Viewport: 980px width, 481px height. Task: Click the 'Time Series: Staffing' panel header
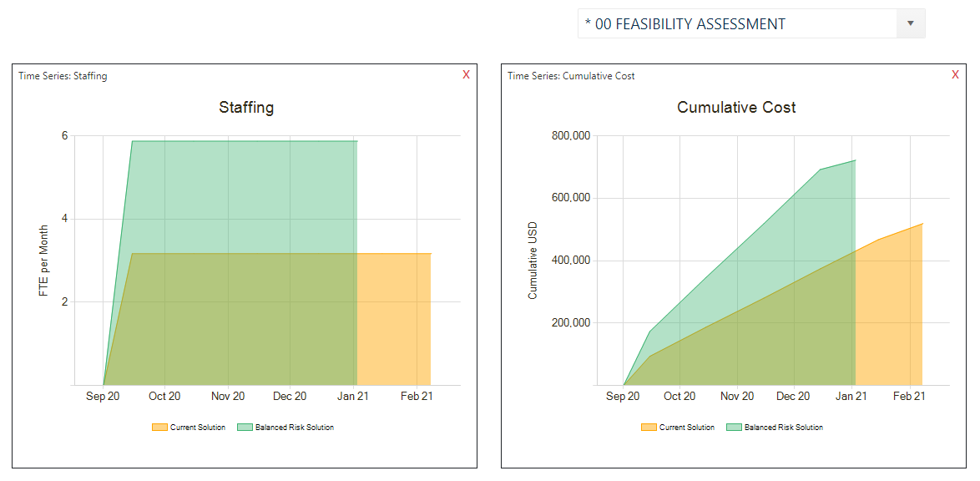click(x=63, y=76)
